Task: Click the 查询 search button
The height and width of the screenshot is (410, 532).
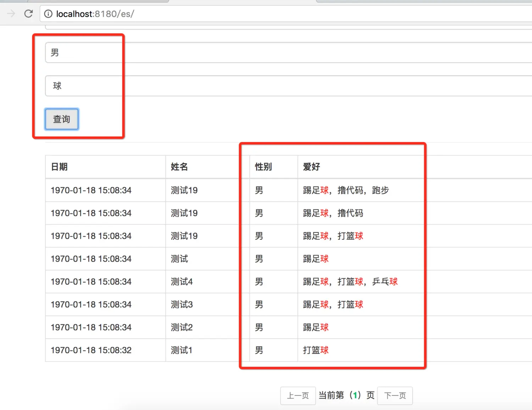Action: 61,119
